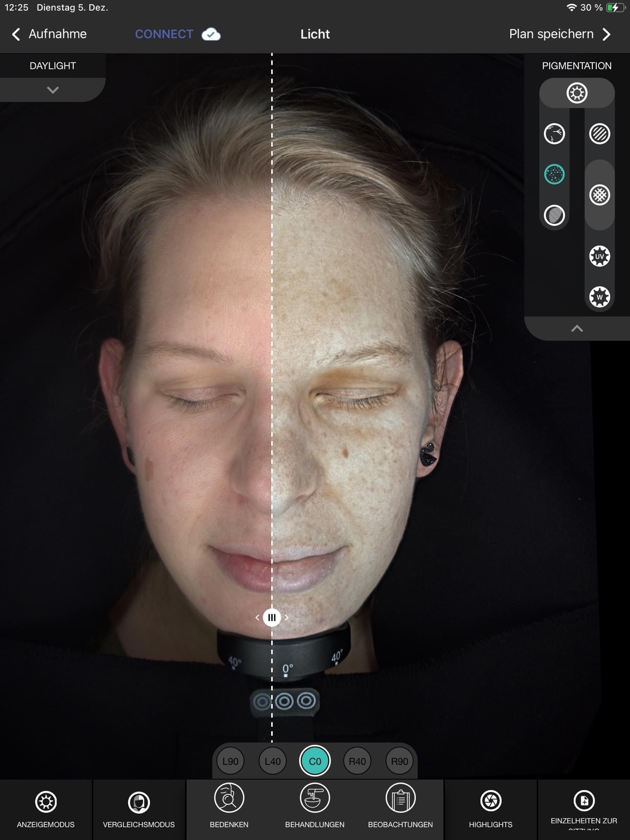This screenshot has width=630, height=840.
Task: Switch to the R40 face angle
Action: (x=357, y=761)
